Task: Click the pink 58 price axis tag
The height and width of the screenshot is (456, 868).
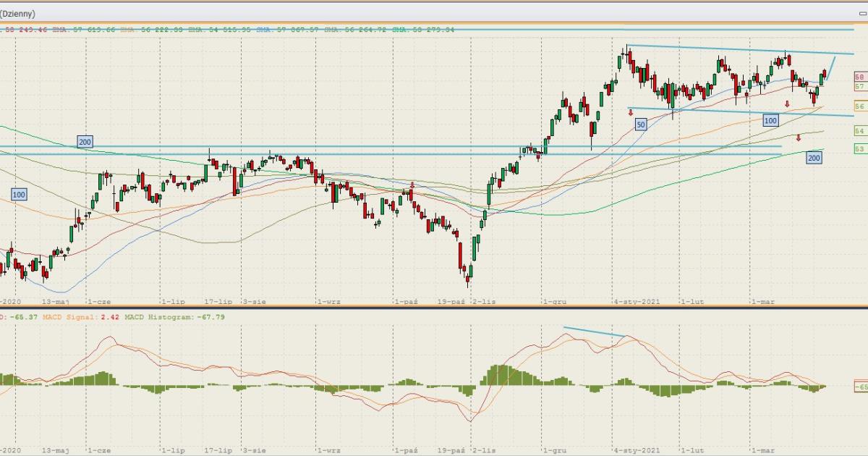Action: click(x=860, y=77)
